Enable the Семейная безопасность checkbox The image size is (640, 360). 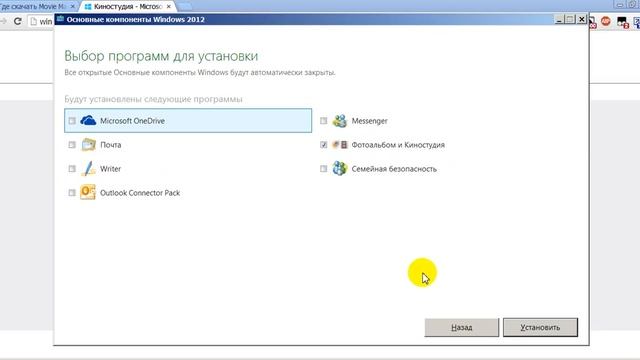pyautogui.click(x=323, y=169)
